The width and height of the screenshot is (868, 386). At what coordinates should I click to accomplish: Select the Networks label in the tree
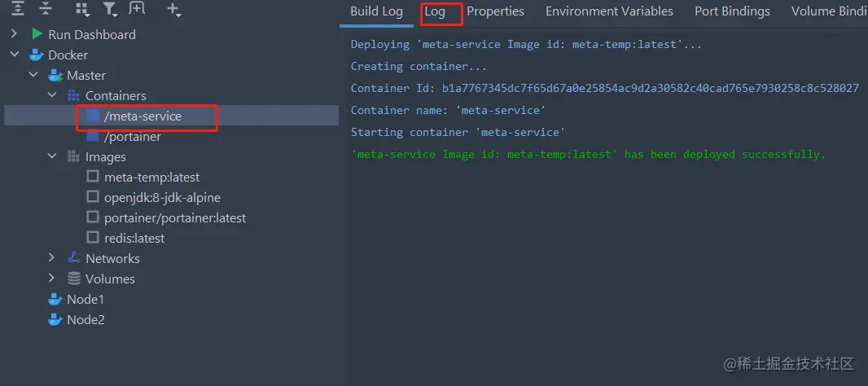112,259
